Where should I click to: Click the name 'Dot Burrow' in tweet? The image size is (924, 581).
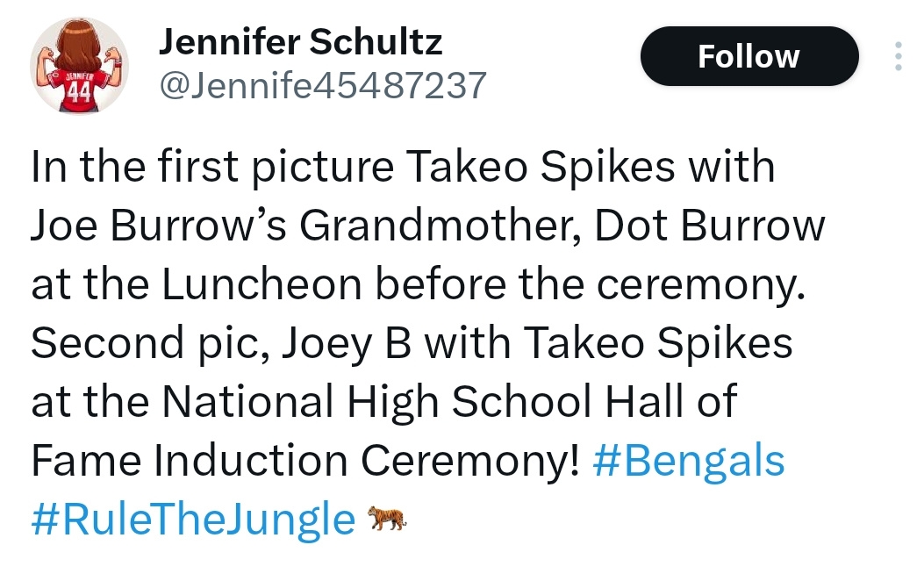click(710, 226)
